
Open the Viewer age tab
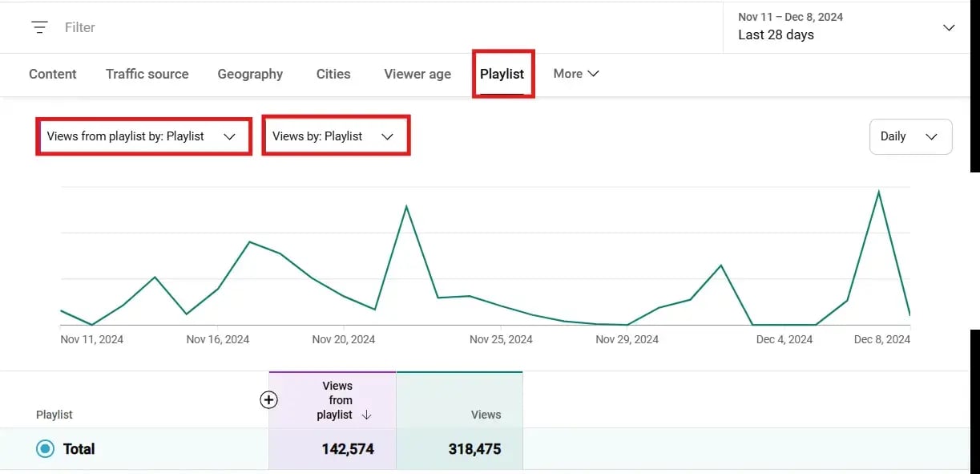click(417, 74)
